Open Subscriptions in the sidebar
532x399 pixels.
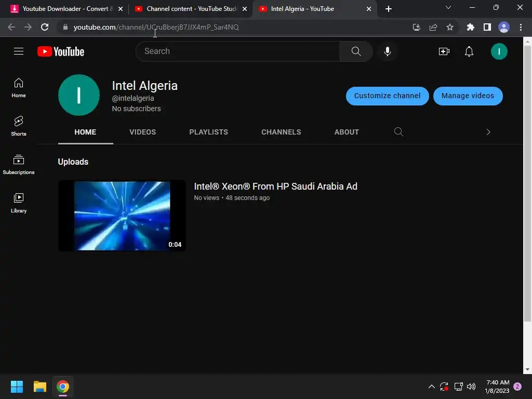[19, 165]
